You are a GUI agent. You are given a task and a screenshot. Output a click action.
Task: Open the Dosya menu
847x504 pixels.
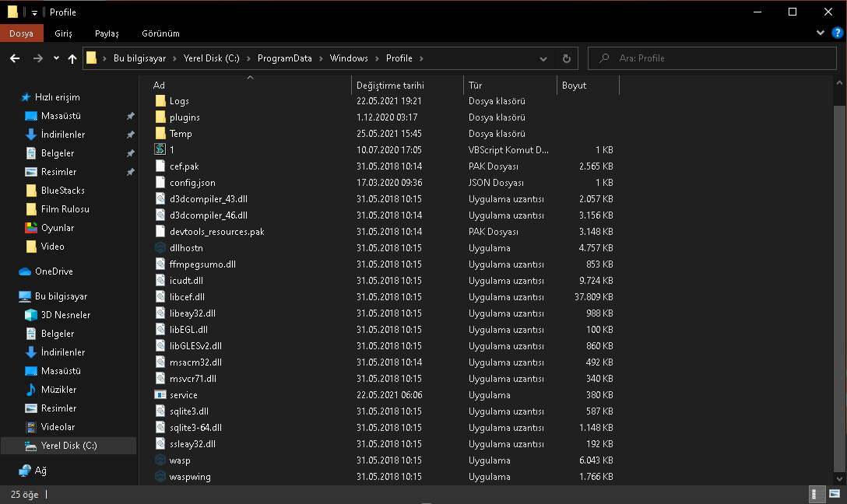(x=22, y=33)
